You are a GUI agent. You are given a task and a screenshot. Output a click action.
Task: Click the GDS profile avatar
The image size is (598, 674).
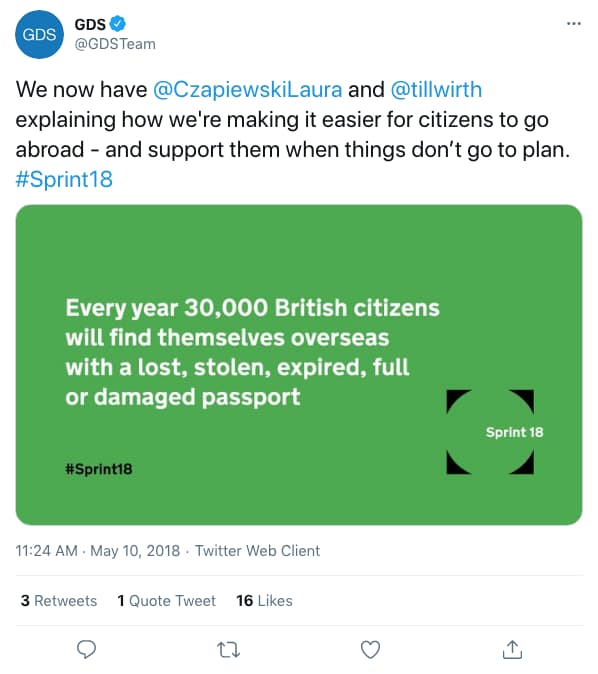(x=39, y=34)
